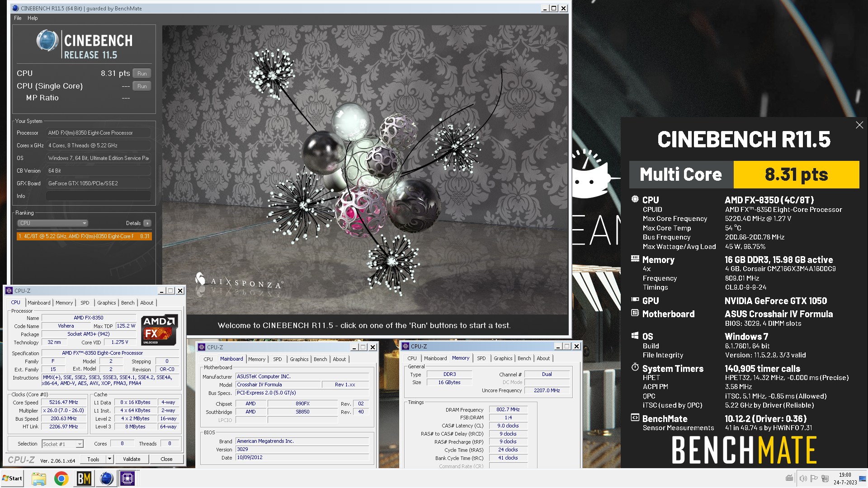Click the volume speaker tray icon

802,478
